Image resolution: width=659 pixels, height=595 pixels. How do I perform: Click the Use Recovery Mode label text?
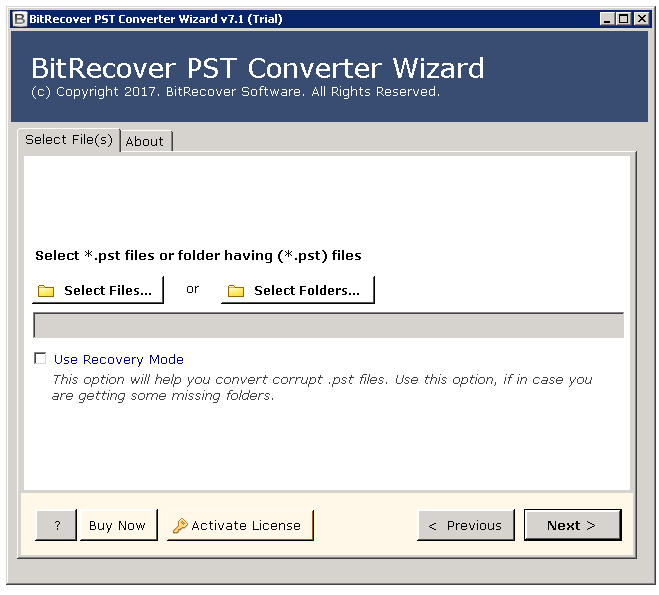click(x=119, y=359)
